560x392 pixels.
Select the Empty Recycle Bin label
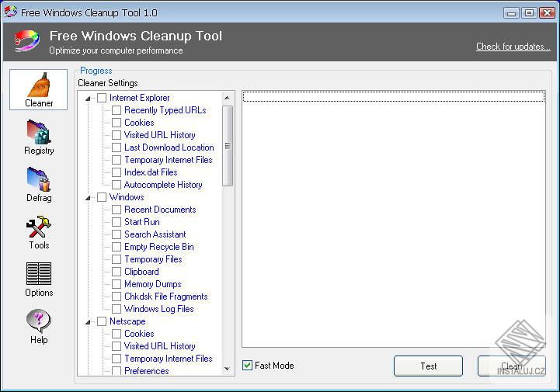(x=159, y=247)
